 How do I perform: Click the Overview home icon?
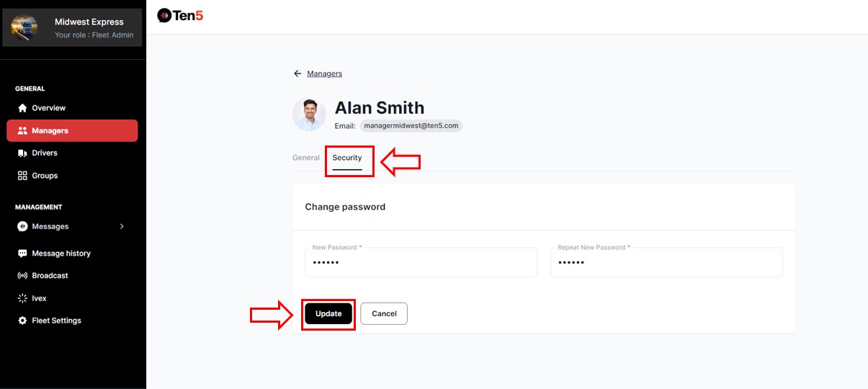tap(22, 108)
